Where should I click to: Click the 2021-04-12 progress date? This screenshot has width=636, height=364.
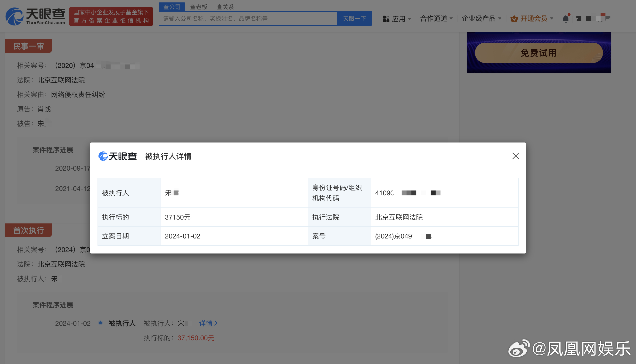(x=73, y=189)
